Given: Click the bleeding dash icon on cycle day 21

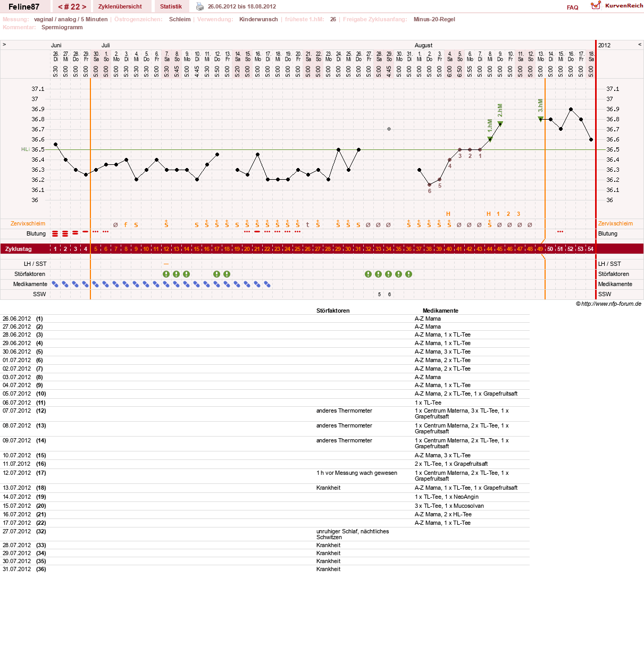Looking at the screenshot, I should tap(257, 232).
